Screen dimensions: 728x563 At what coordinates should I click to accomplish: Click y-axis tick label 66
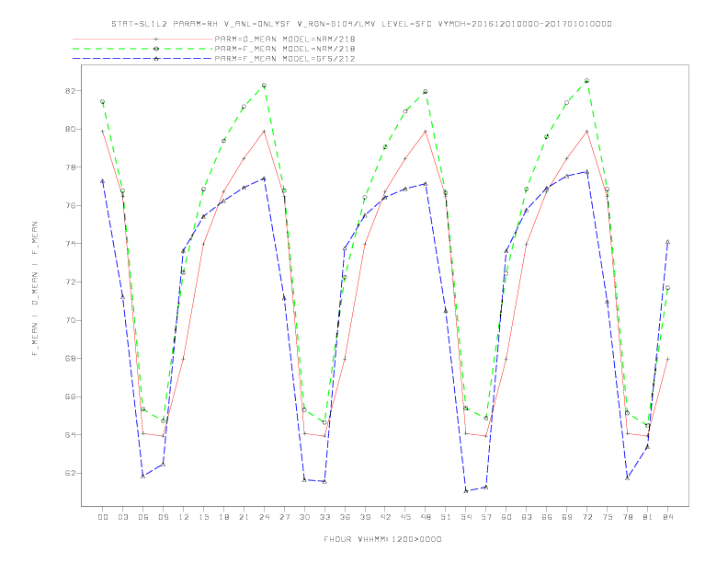71,396
